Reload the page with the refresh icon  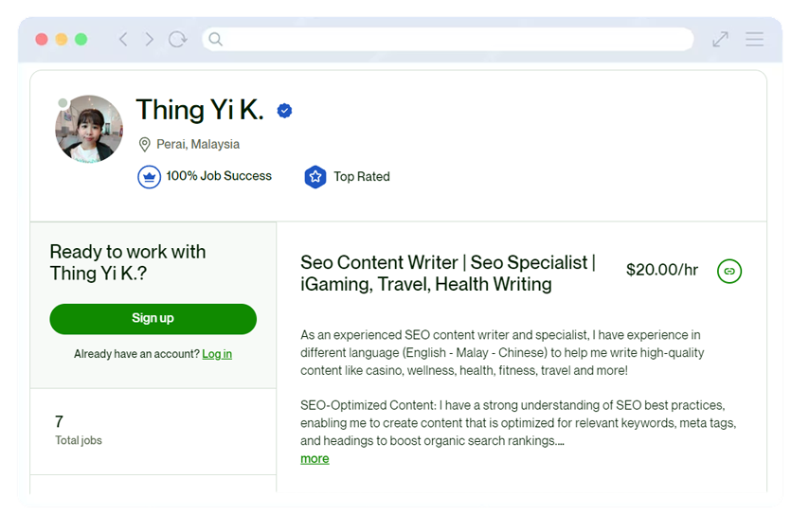[177, 39]
